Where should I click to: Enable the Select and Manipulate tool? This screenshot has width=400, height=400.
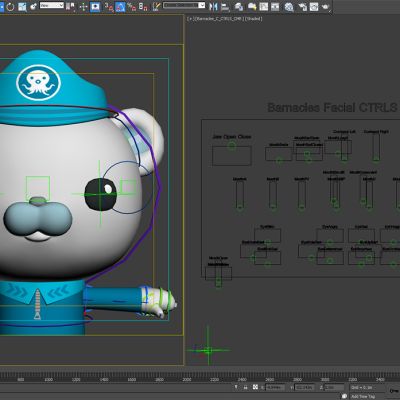(x=83, y=6)
